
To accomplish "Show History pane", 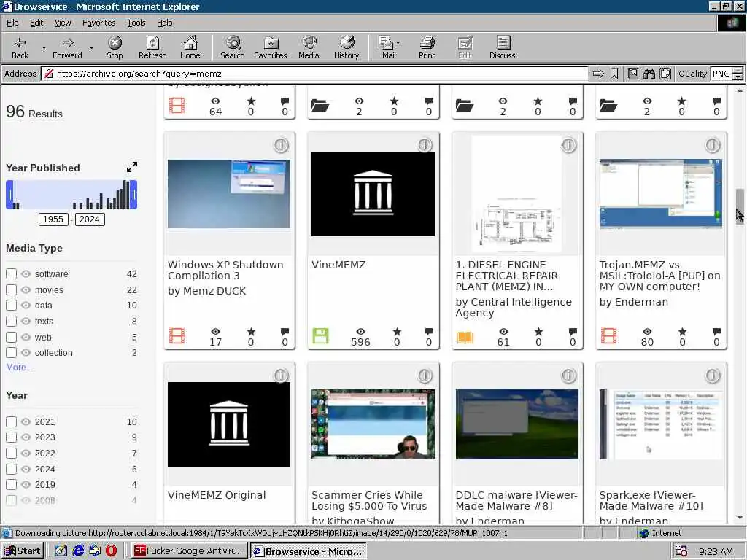I will coord(347,47).
